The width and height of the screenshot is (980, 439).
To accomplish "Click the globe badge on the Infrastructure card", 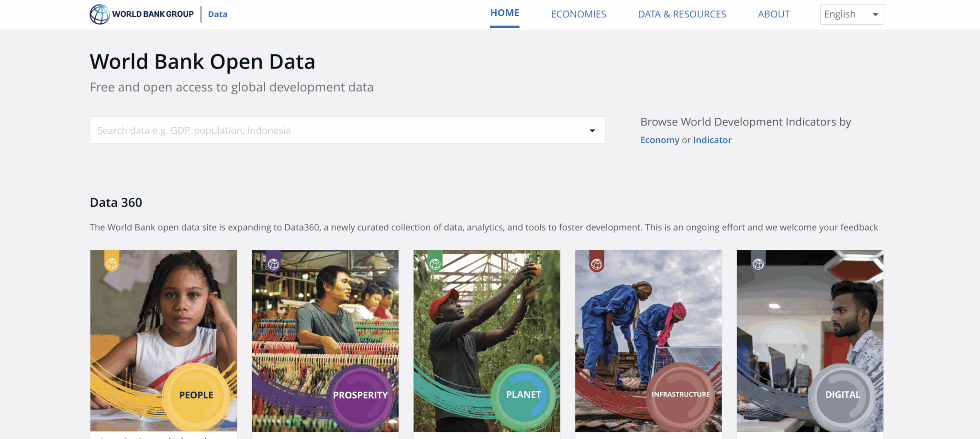I will click(x=598, y=263).
